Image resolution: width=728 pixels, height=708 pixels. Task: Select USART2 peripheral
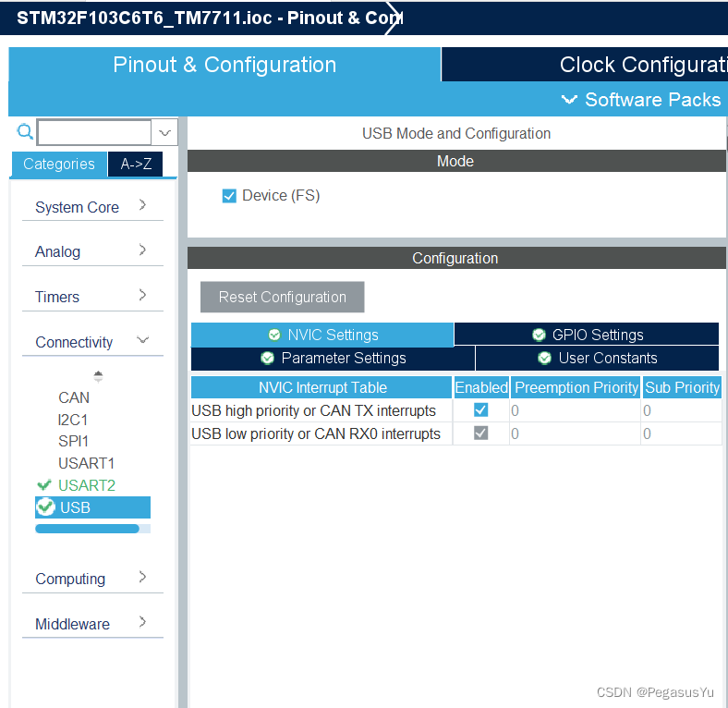click(86, 485)
